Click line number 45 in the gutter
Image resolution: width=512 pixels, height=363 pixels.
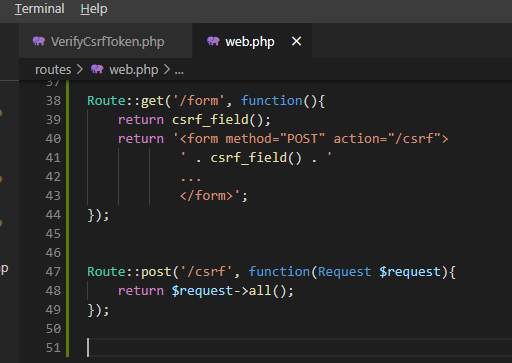(x=53, y=234)
